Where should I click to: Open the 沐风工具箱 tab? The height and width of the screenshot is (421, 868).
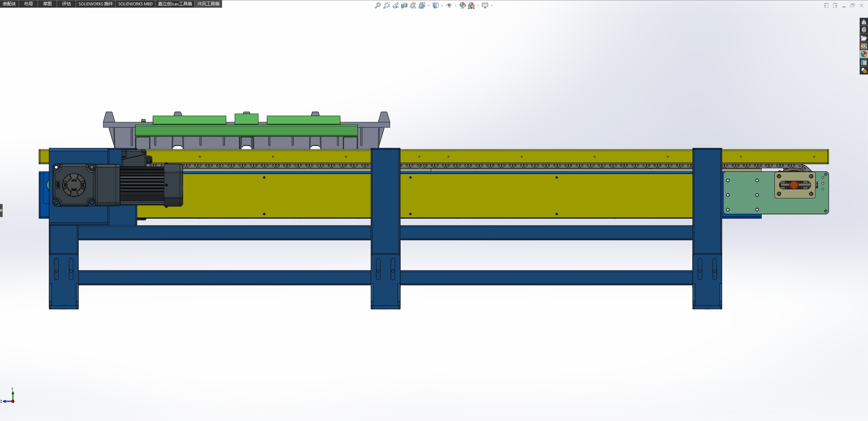tap(208, 4)
